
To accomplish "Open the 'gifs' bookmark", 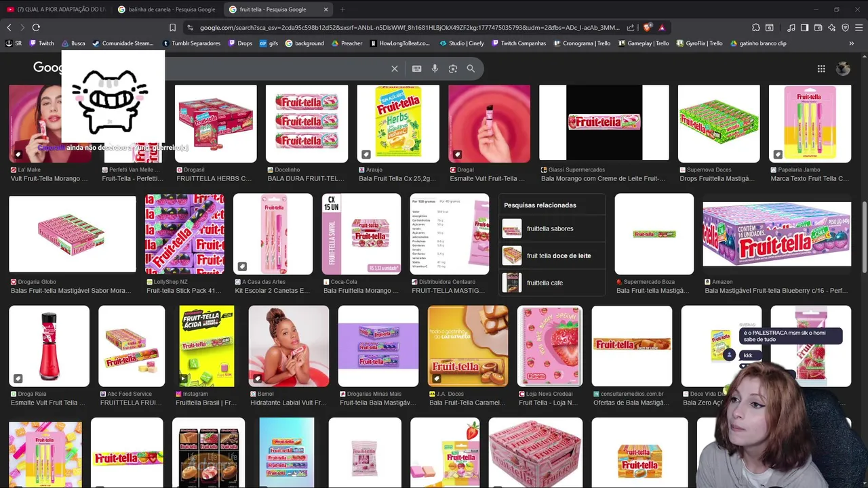I will 269,43.
